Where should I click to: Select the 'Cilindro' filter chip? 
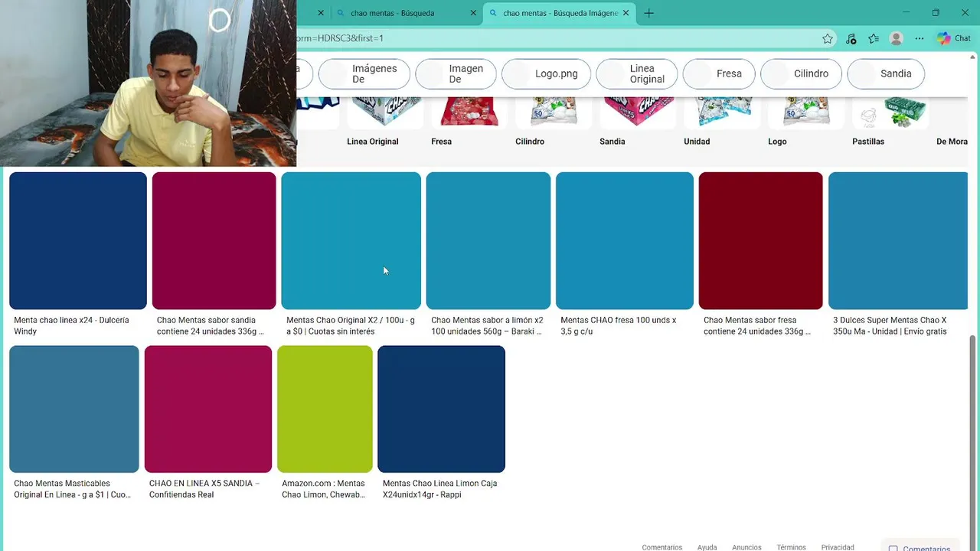click(801, 73)
